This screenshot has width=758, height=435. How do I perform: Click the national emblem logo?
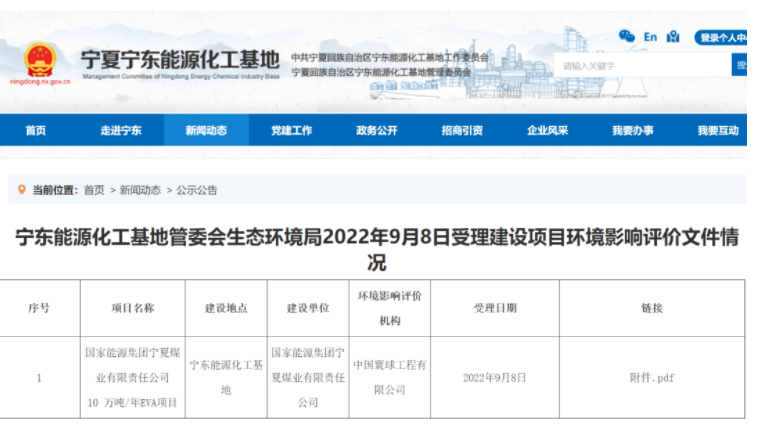[x=41, y=59]
